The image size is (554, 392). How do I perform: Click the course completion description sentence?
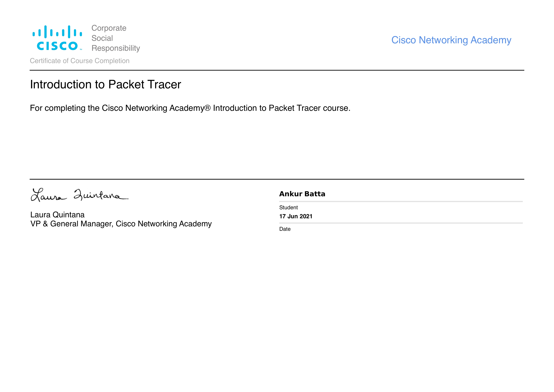pos(190,108)
